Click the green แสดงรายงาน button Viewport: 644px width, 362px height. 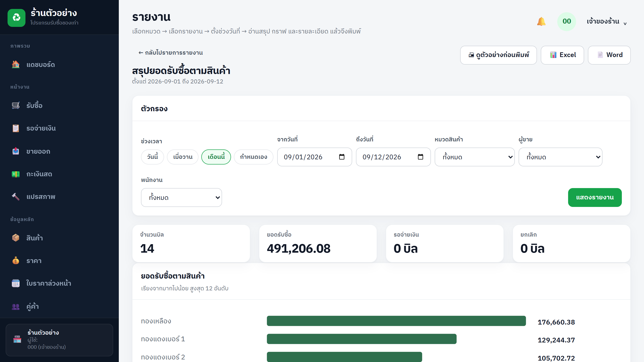click(x=595, y=197)
